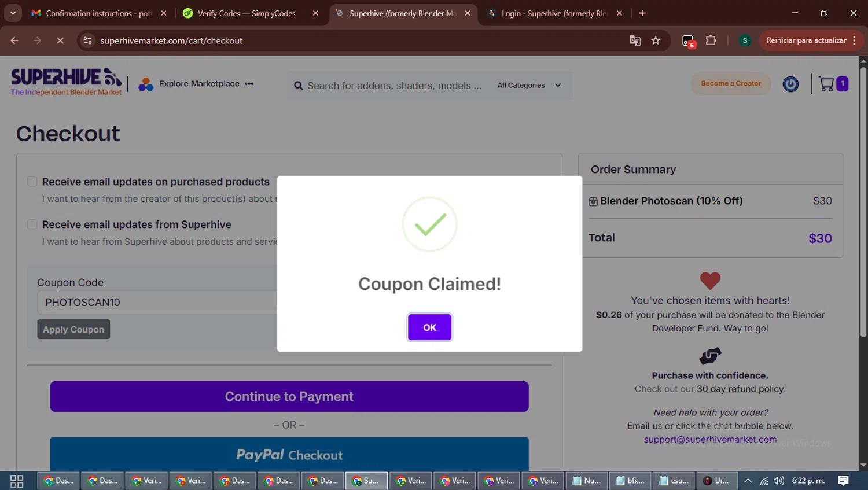Open the Extensions puzzle-piece menu
Viewport: 868px width, 490px height.
coord(711,40)
